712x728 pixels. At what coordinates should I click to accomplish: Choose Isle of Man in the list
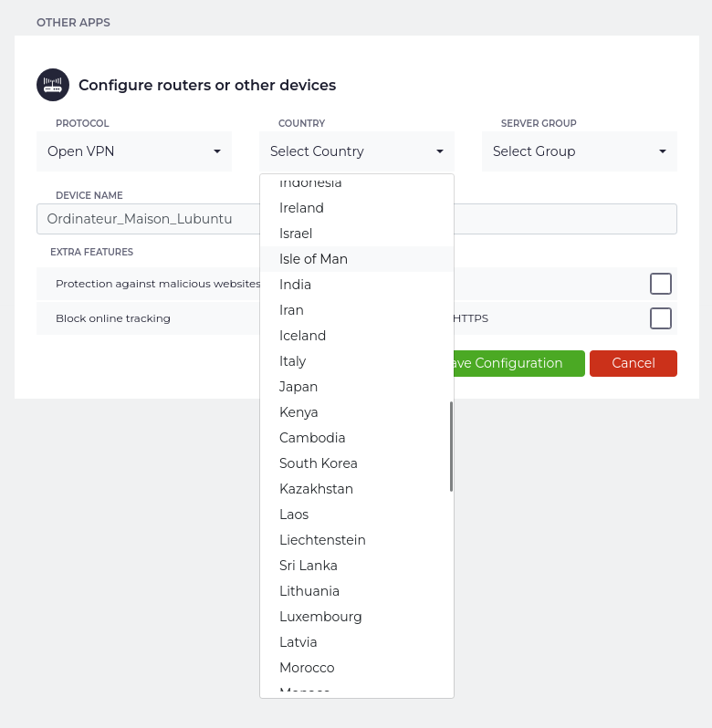tap(313, 259)
